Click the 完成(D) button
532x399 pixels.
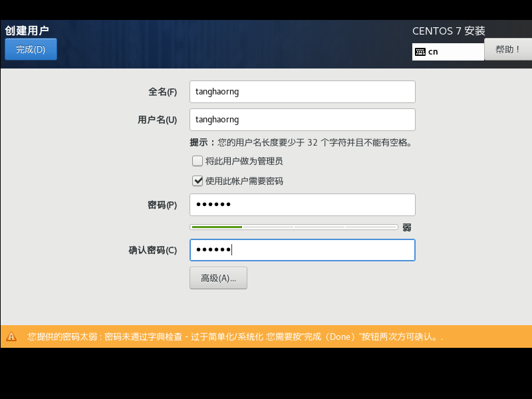[x=30, y=49]
